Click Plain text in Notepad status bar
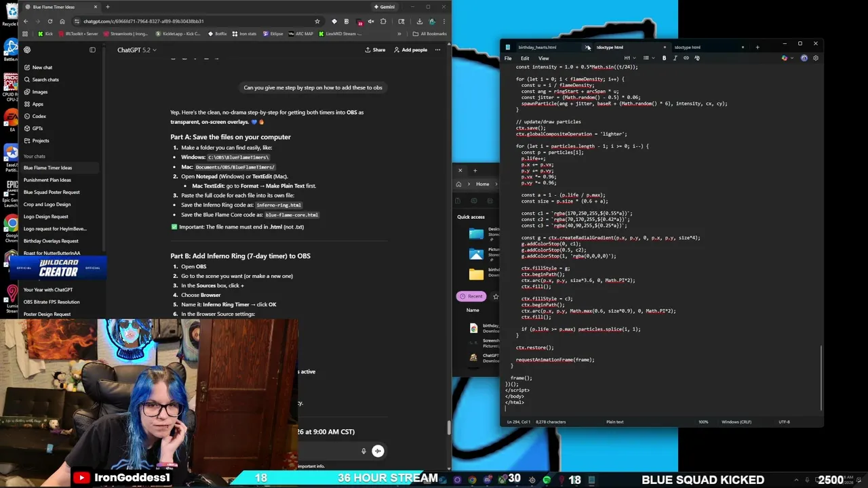 (614, 422)
